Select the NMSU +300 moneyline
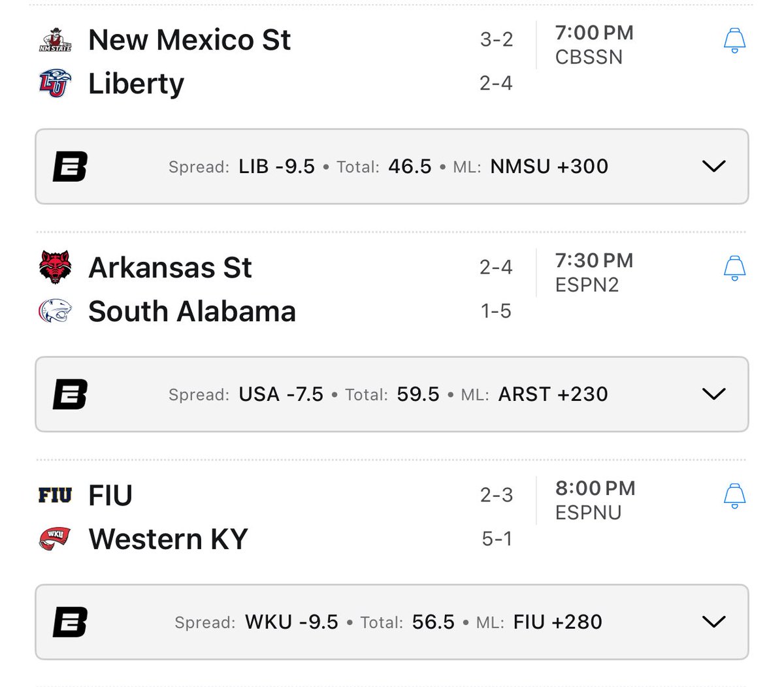Screen dimensions: 784x687 coord(549,167)
